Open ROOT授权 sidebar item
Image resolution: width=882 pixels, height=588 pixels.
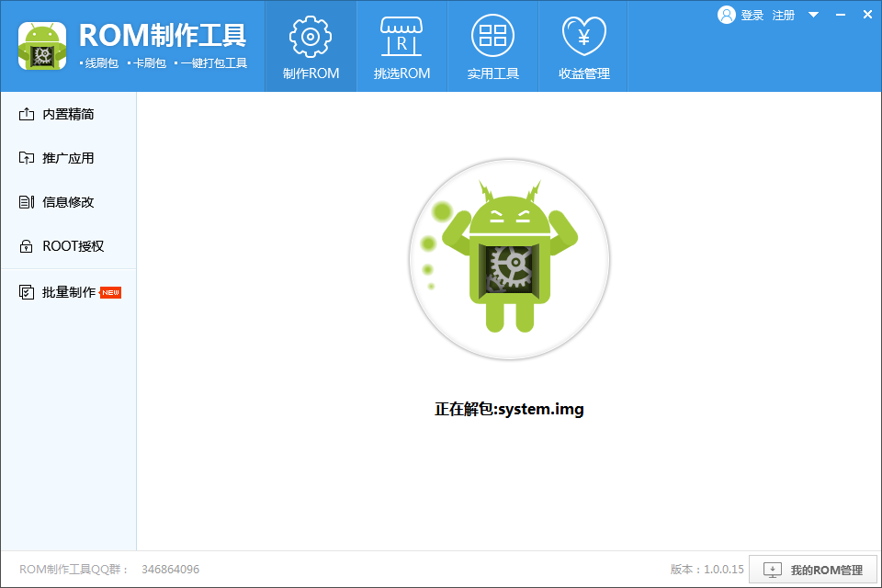click(x=68, y=246)
